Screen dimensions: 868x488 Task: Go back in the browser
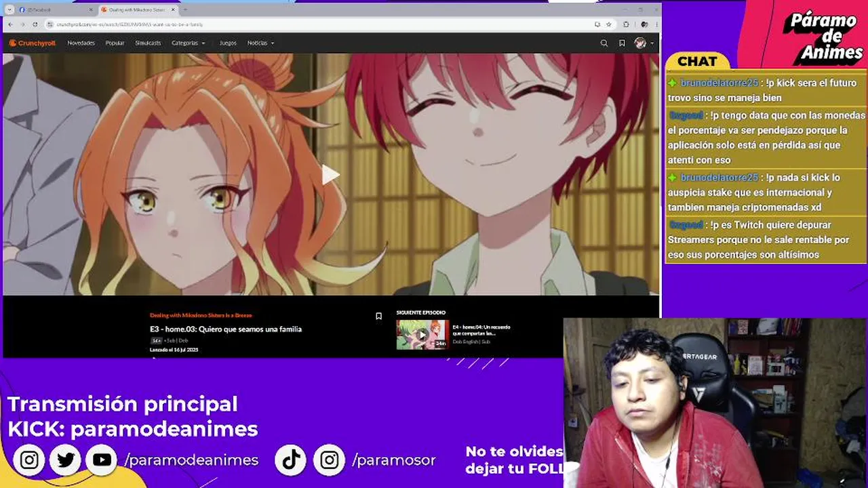(9, 24)
